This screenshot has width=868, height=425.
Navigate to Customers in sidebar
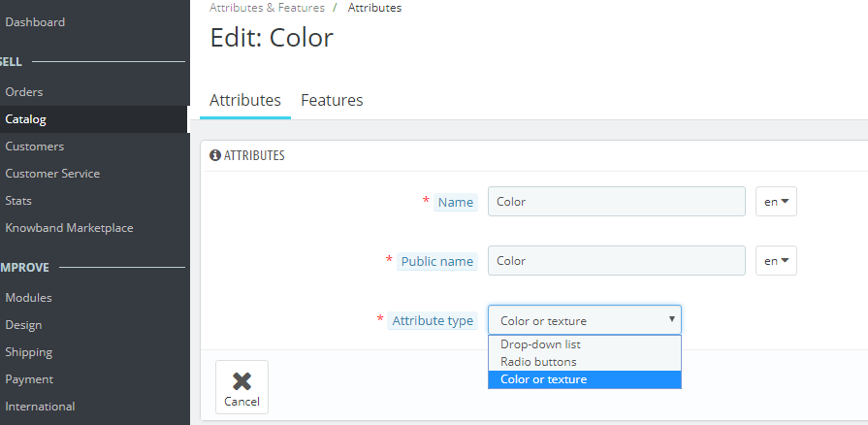click(35, 147)
